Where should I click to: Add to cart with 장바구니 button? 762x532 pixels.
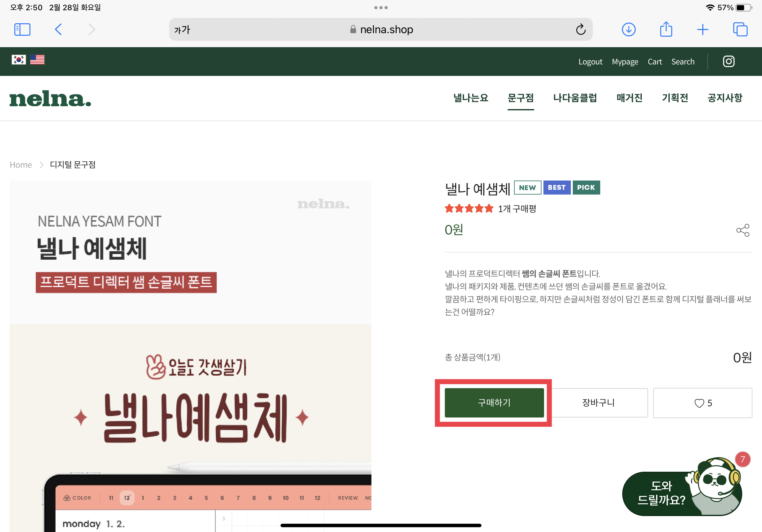click(599, 403)
